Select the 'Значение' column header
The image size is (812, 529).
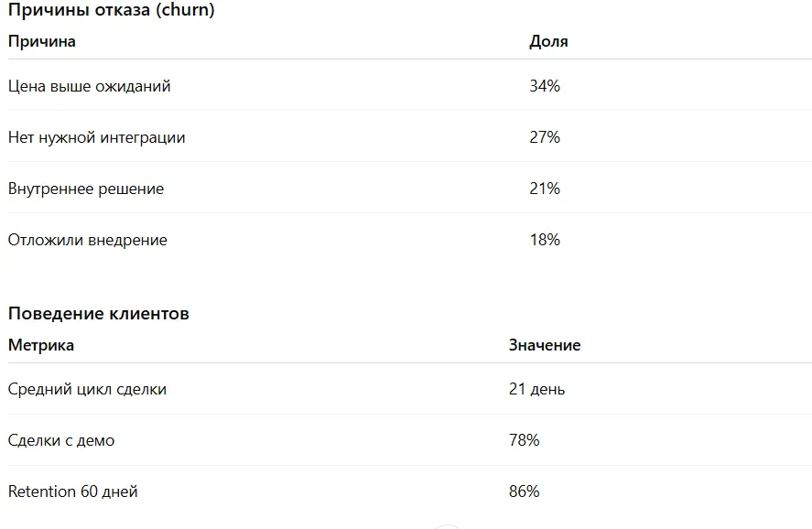[545, 345]
